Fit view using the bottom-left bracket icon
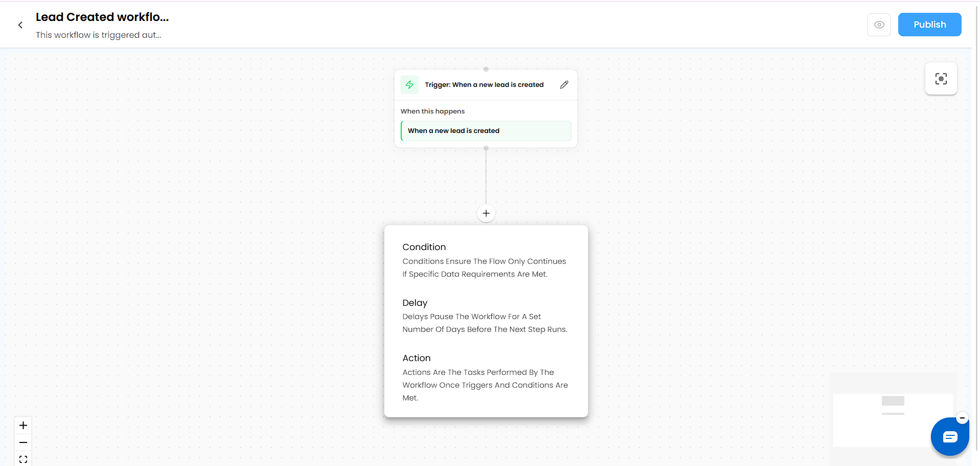 (x=23, y=459)
